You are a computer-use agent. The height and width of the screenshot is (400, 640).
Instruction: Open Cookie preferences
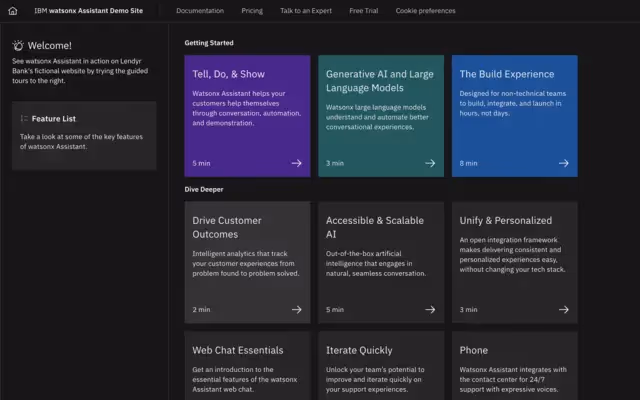click(425, 11)
